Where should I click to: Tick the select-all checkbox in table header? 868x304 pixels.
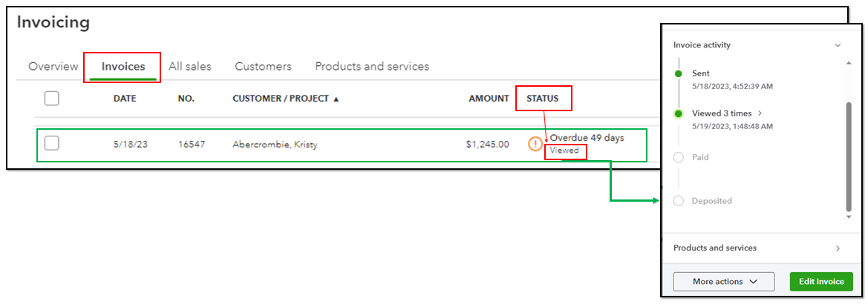coord(51,99)
